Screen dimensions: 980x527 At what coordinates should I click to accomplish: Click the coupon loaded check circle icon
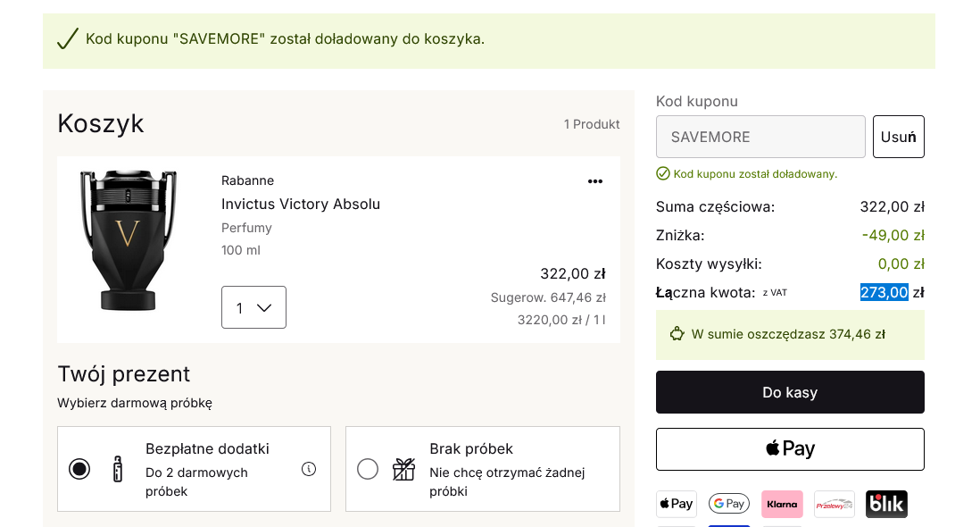click(x=663, y=174)
